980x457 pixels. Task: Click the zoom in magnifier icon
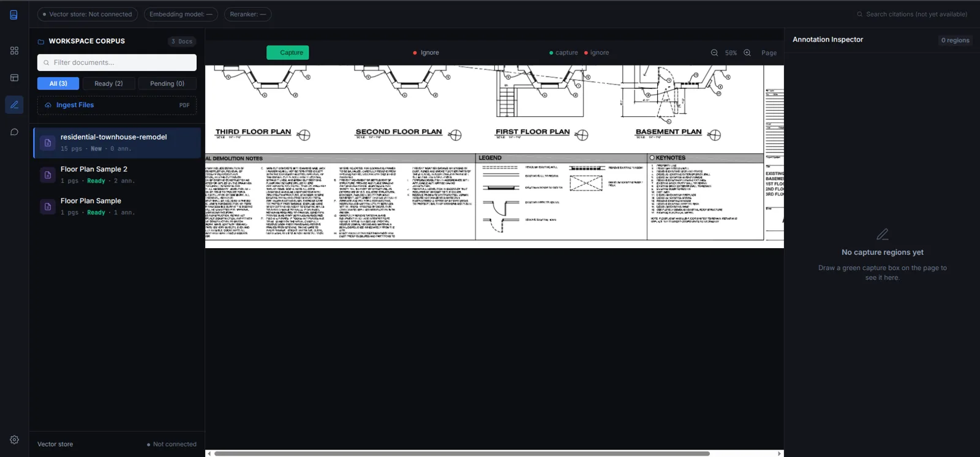747,53
